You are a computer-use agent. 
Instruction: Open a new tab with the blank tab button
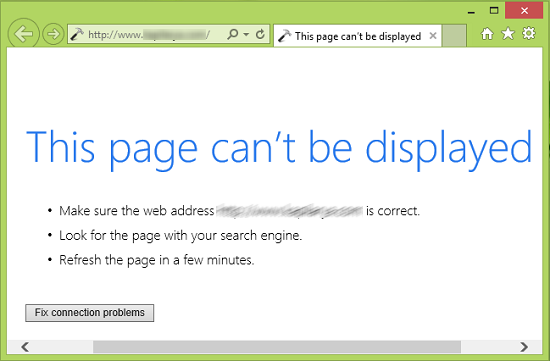coord(454,35)
